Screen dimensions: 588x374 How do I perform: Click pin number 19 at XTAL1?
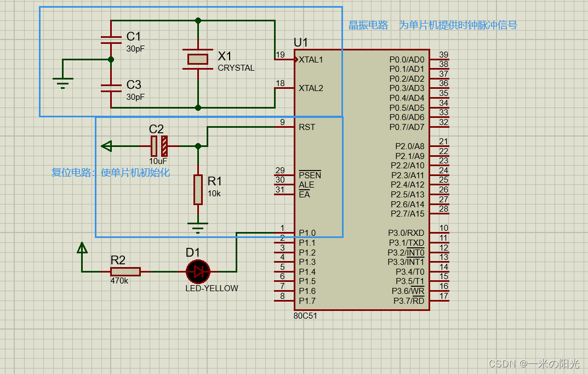pyautogui.click(x=280, y=55)
